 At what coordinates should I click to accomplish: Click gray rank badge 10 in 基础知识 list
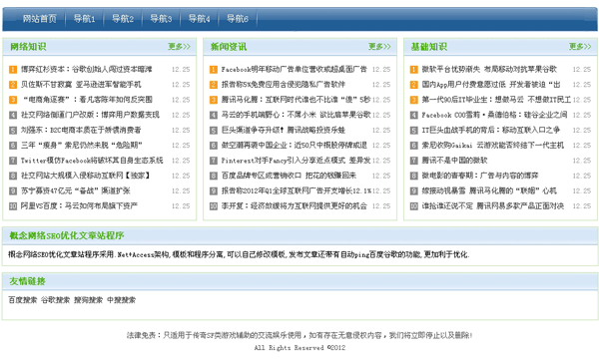pyautogui.click(x=414, y=206)
